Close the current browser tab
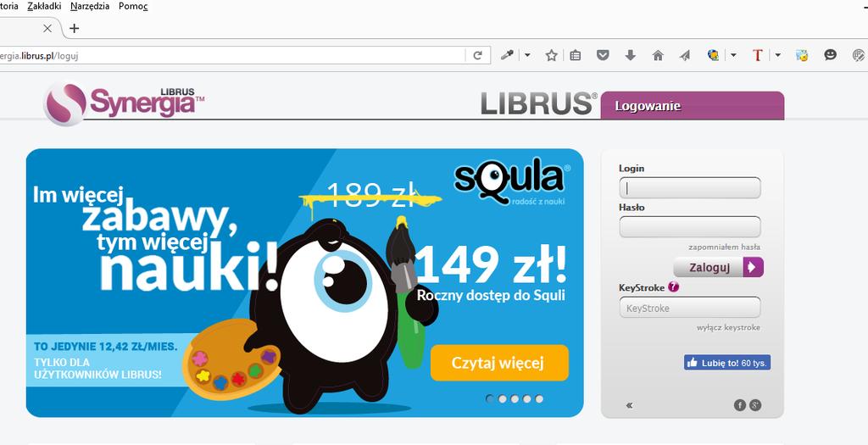 tap(47, 28)
